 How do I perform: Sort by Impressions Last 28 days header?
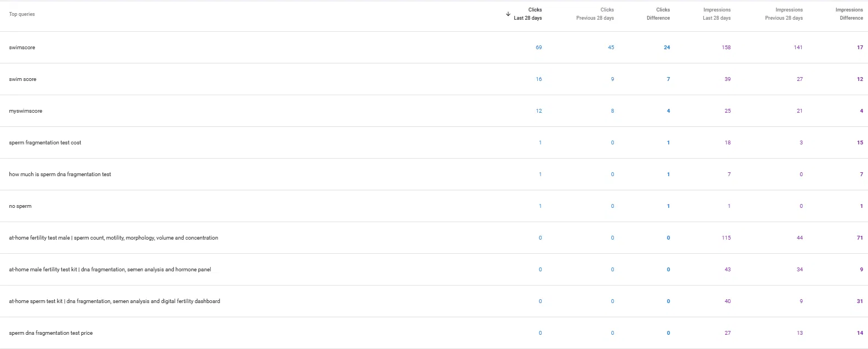point(717,14)
